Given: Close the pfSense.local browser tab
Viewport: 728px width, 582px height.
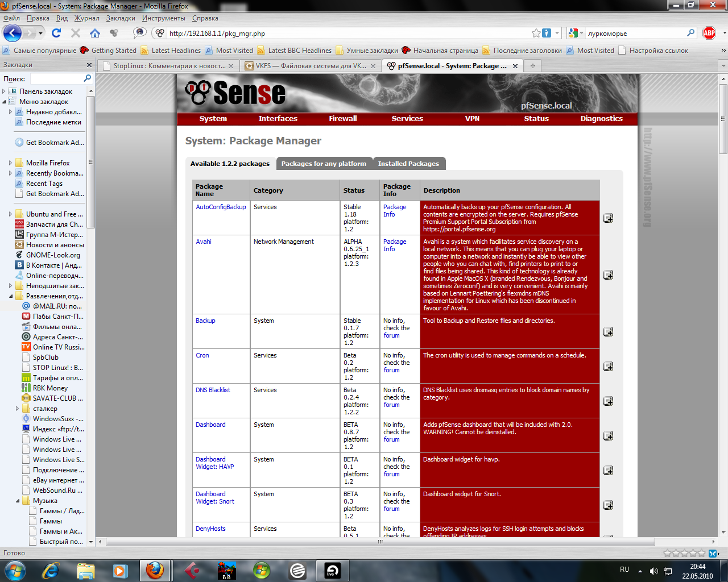Looking at the screenshot, I should pos(515,66).
